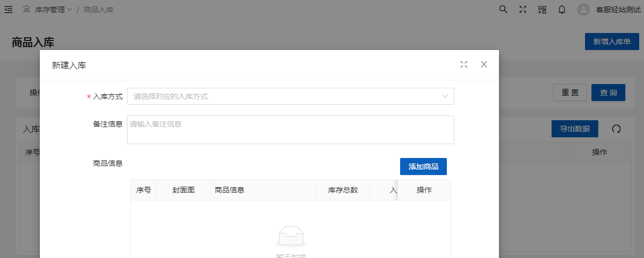Maximize the 新建入库 dialog
This screenshot has width=644, height=258.
click(464, 64)
